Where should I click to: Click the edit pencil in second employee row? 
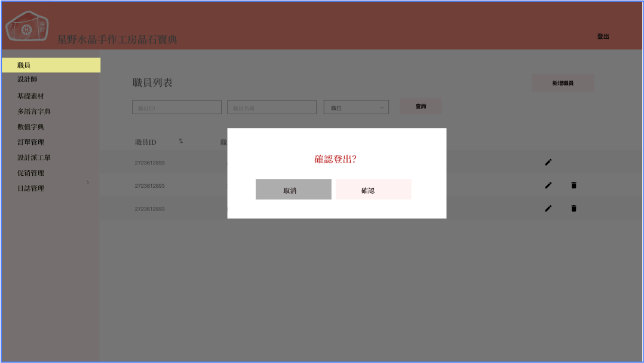548,185
